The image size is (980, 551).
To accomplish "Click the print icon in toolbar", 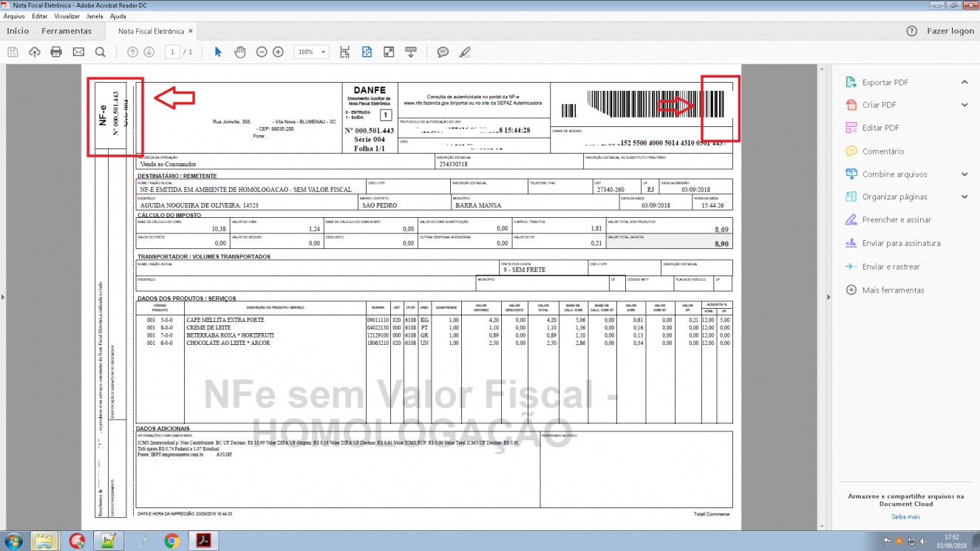I will pos(56,52).
